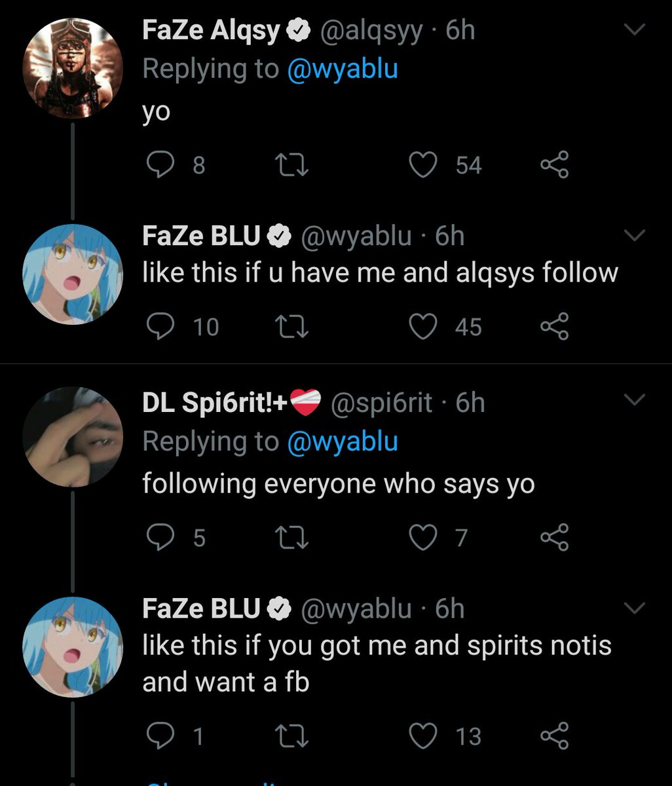
Task: Reply to DL Spi6rit's tweet
Action: pyautogui.click(x=159, y=538)
